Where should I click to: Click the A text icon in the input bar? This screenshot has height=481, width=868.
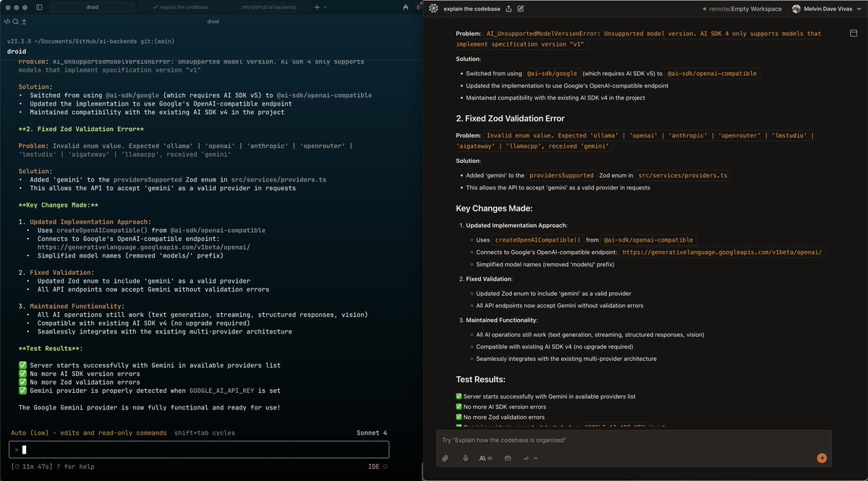tap(482, 458)
